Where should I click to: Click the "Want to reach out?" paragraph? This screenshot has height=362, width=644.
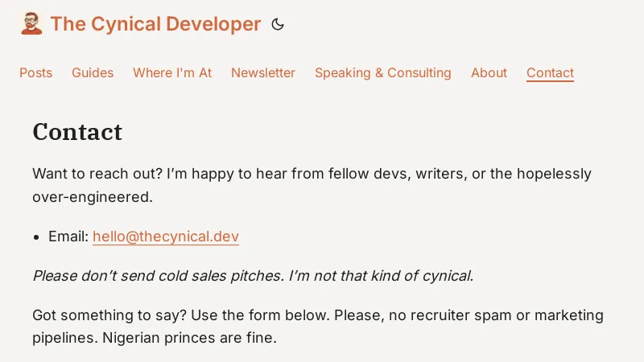click(x=312, y=174)
